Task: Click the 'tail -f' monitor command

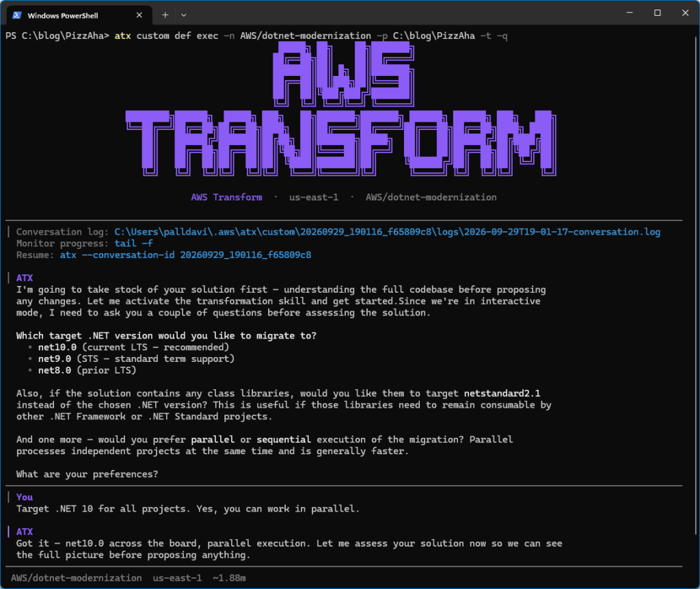Action: point(133,244)
